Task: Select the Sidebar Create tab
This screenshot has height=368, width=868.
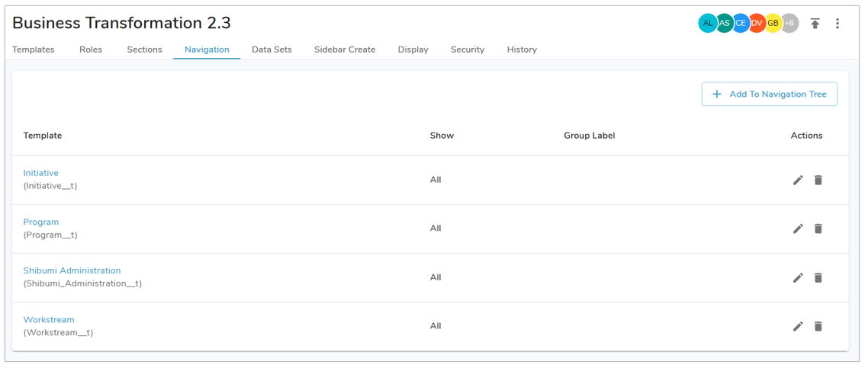Action: pos(345,50)
